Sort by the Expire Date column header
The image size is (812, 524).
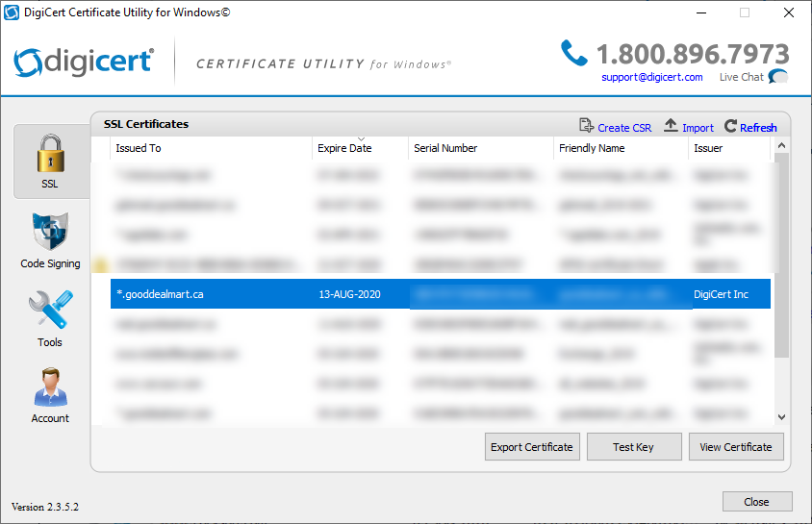coord(360,148)
